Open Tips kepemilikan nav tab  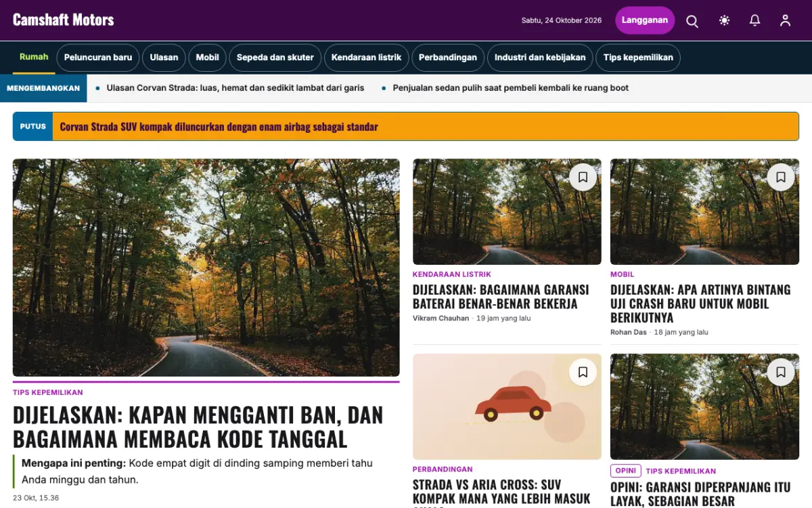pyautogui.click(x=638, y=58)
